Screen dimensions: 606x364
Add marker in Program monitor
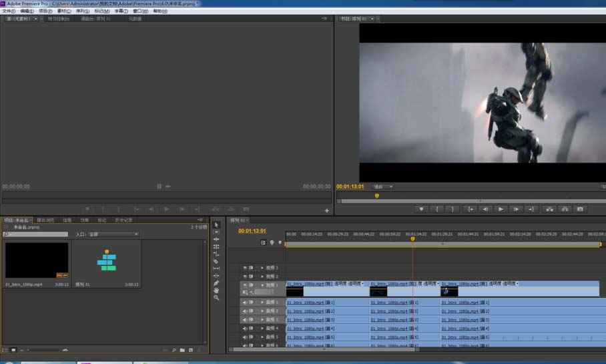click(x=421, y=209)
